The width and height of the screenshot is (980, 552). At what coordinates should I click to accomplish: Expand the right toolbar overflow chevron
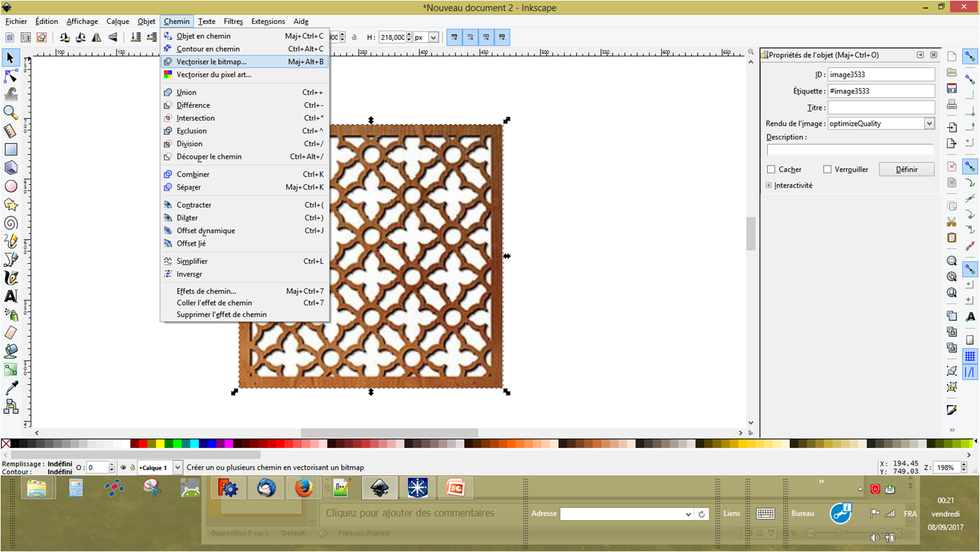952,430
